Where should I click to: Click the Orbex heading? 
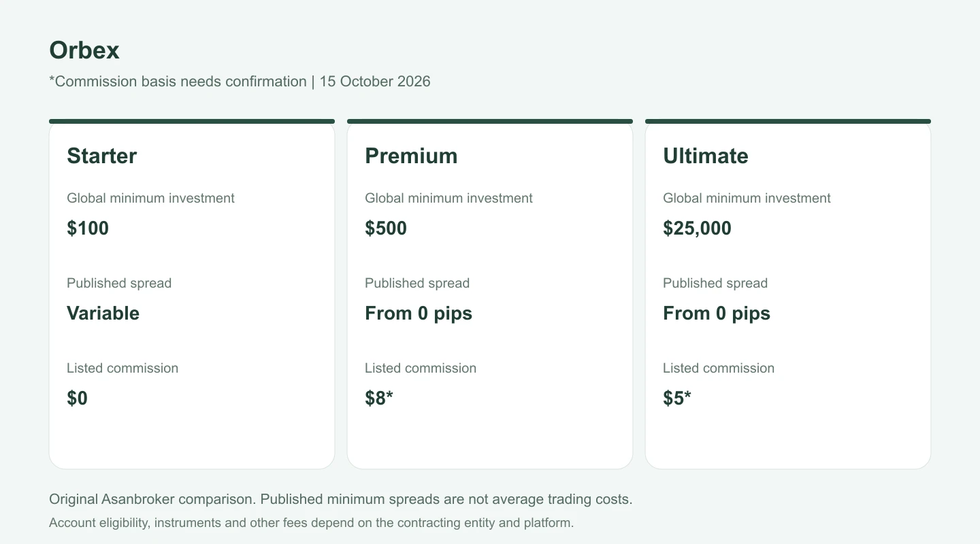84,50
